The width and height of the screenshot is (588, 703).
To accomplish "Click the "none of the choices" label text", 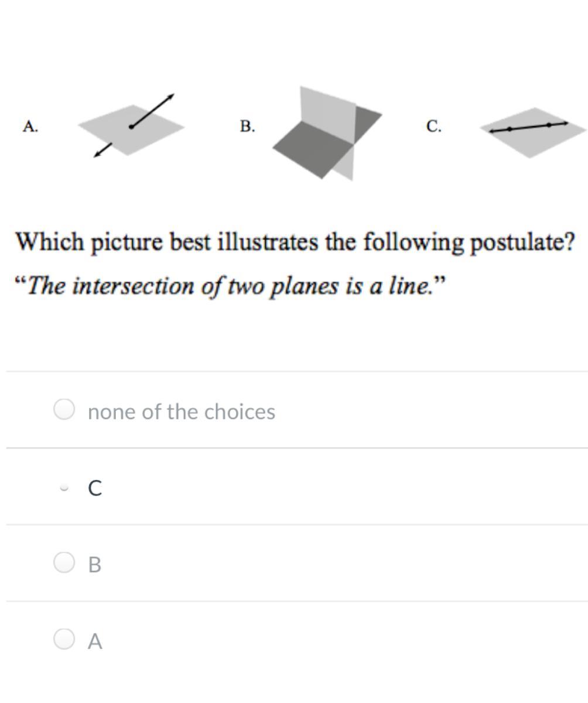I will [x=182, y=411].
